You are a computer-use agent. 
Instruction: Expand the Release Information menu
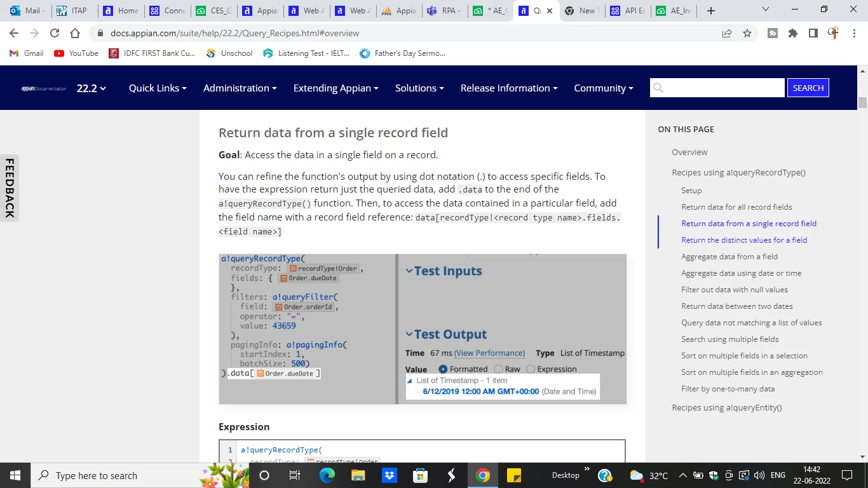click(x=509, y=88)
